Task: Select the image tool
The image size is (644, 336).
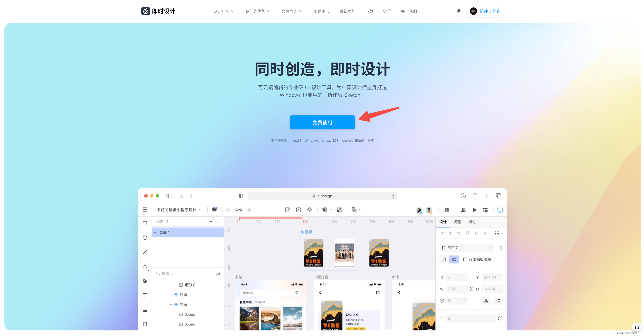Action: pos(145,310)
